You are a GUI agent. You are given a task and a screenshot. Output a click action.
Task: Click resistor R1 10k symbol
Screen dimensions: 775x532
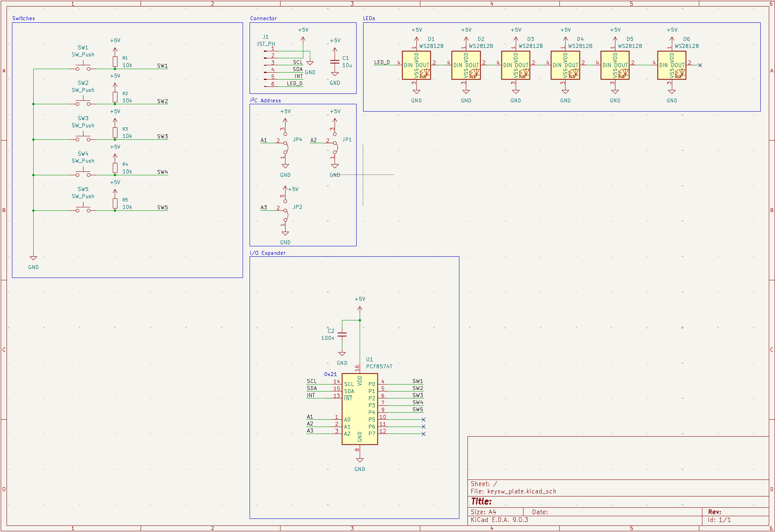[115, 62]
